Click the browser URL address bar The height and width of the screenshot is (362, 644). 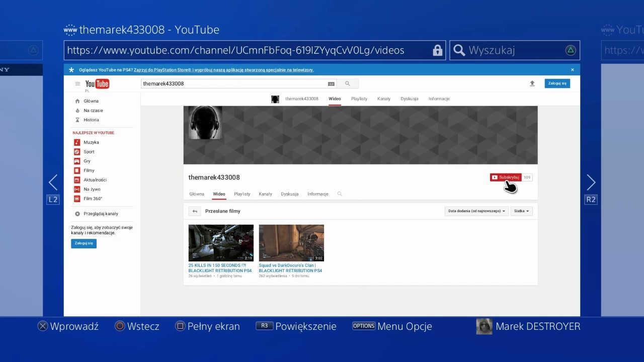pyautogui.click(x=255, y=50)
